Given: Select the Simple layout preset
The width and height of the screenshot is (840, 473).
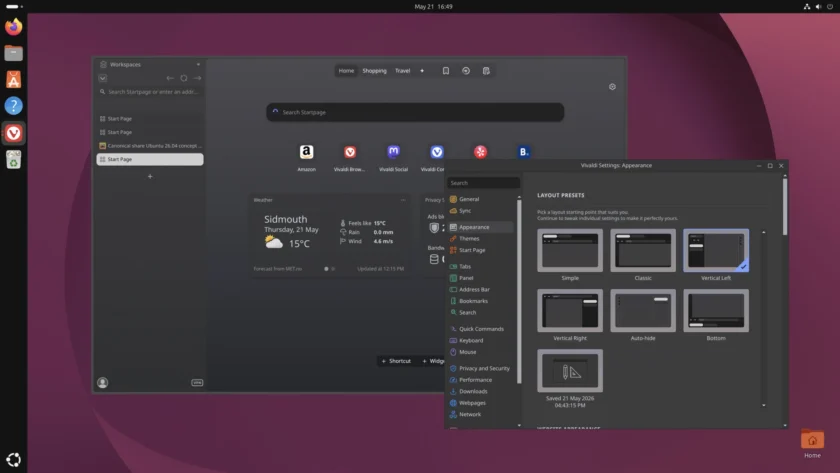Looking at the screenshot, I should (570, 250).
